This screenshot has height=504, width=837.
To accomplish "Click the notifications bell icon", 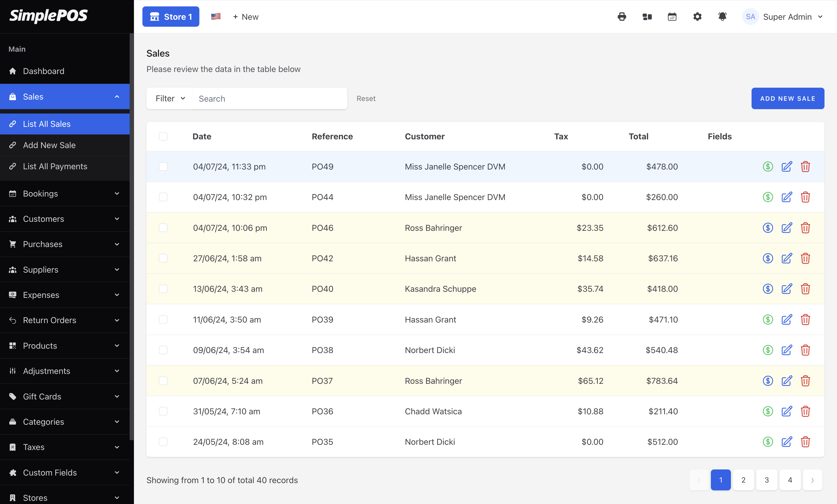I will point(722,17).
